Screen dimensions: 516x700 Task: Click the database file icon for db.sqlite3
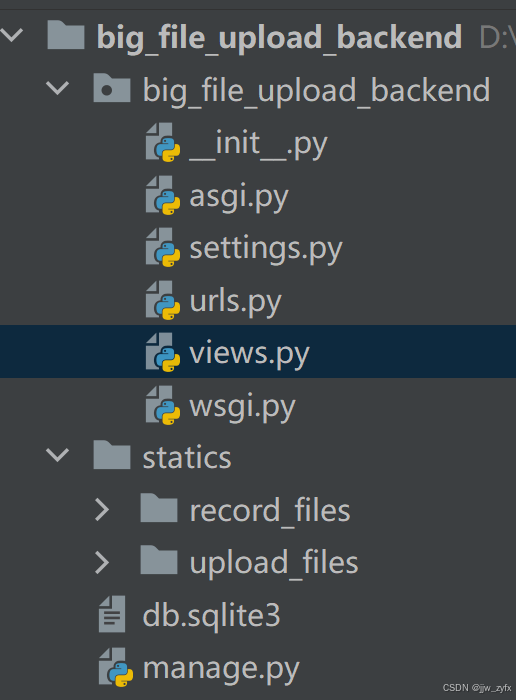pyautogui.click(x=112, y=614)
